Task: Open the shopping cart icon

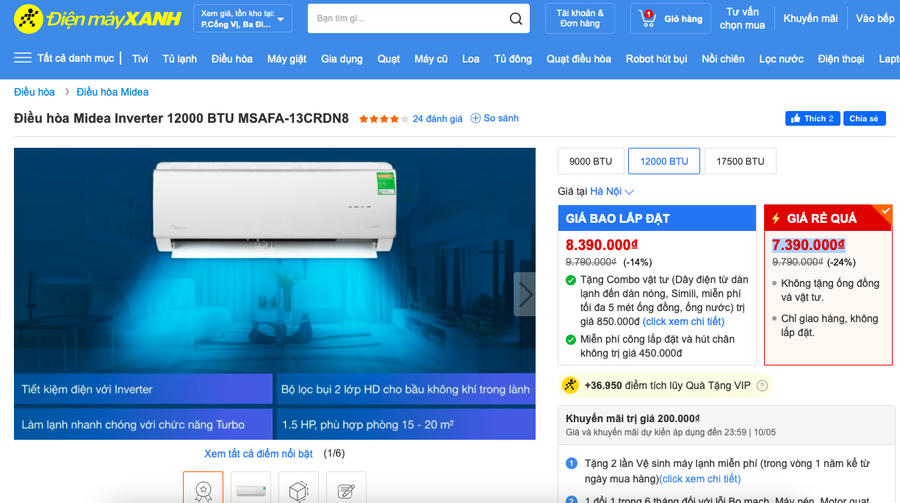Action: [x=647, y=18]
